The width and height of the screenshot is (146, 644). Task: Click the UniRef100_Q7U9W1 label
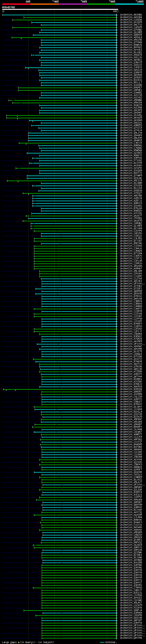pos(131,30)
